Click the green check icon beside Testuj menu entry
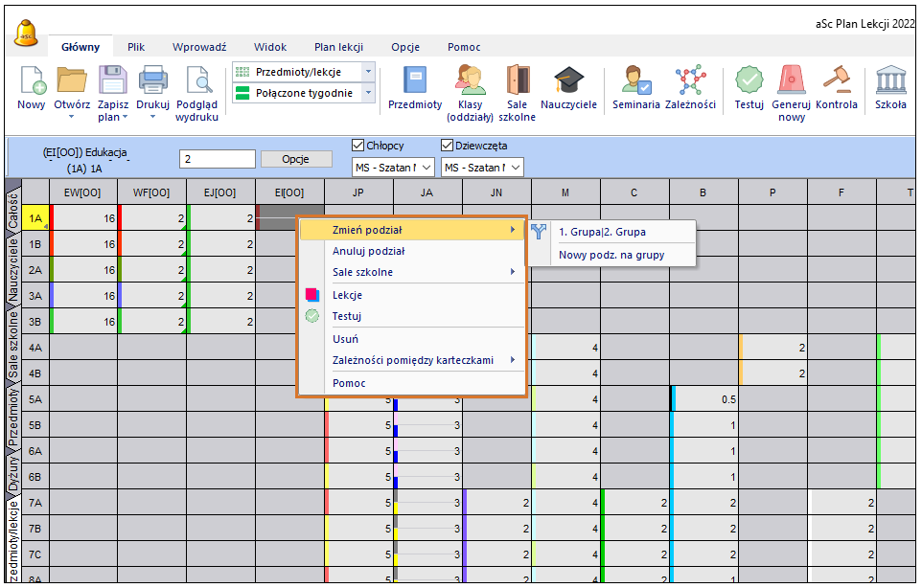Viewport: 922px width, 588px height. coord(312,316)
